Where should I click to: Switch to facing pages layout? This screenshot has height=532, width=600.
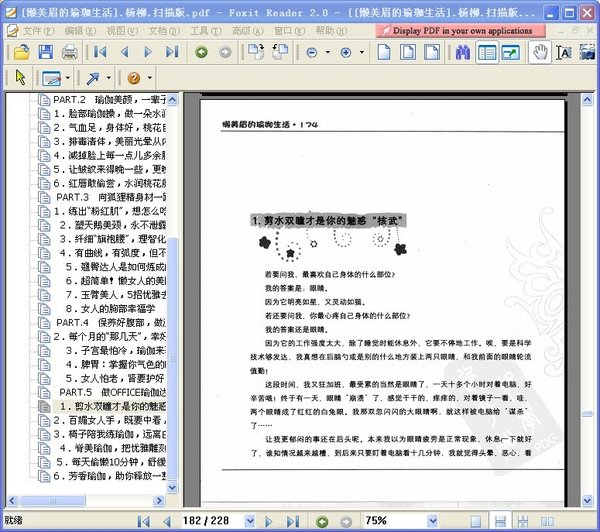tap(547, 521)
